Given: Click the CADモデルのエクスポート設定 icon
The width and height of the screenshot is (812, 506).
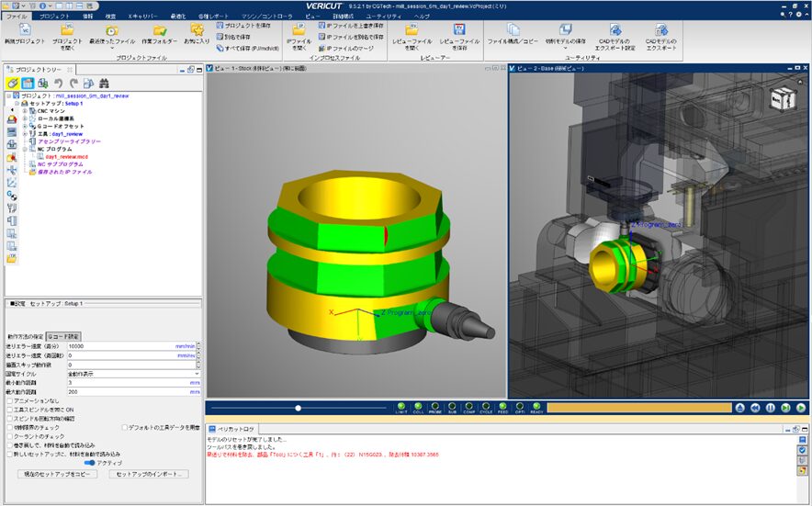Looking at the screenshot, I should [x=615, y=31].
